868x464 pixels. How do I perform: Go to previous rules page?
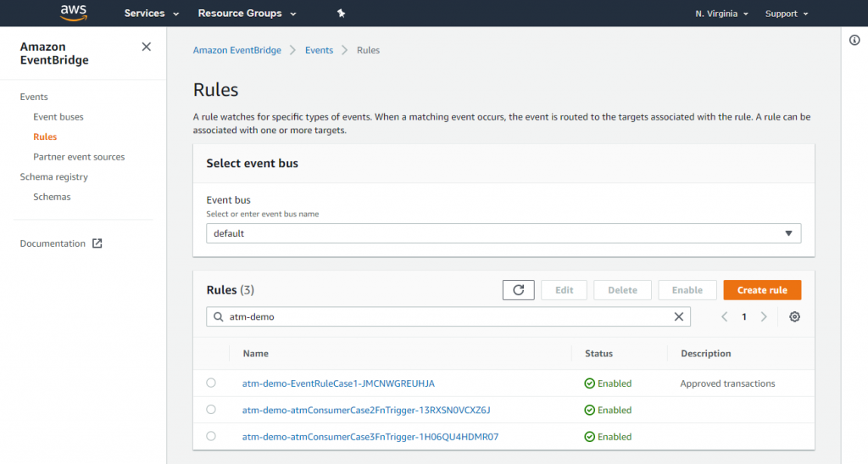pyautogui.click(x=724, y=316)
